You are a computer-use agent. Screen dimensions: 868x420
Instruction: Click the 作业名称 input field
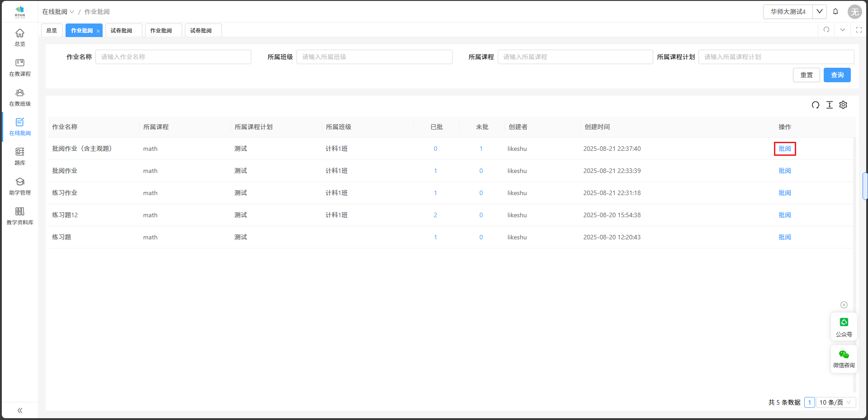point(173,57)
